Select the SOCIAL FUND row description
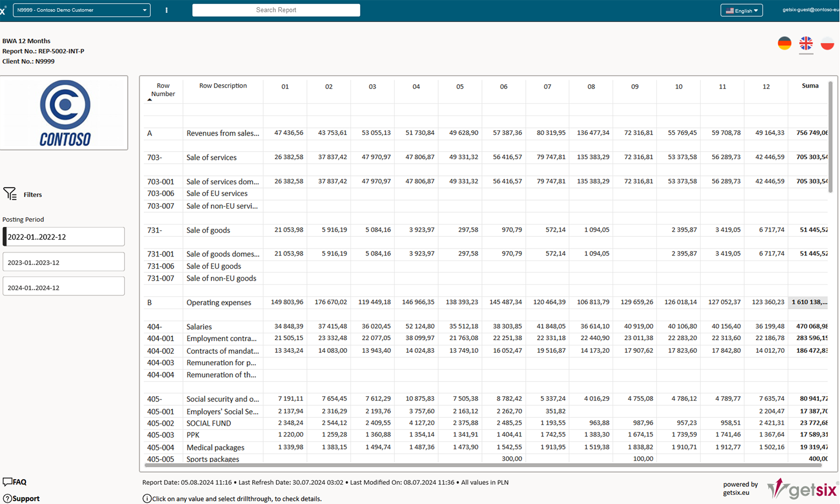 coord(208,423)
